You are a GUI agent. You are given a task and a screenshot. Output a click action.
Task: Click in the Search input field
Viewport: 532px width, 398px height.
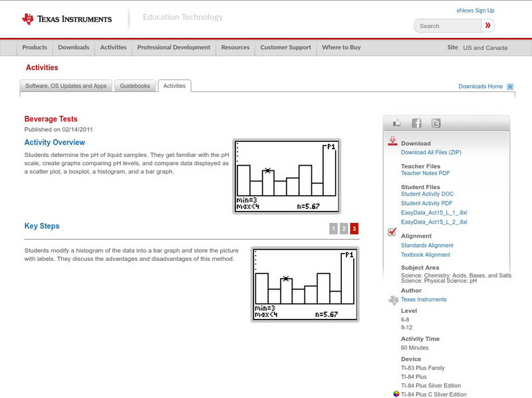[447, 26]
